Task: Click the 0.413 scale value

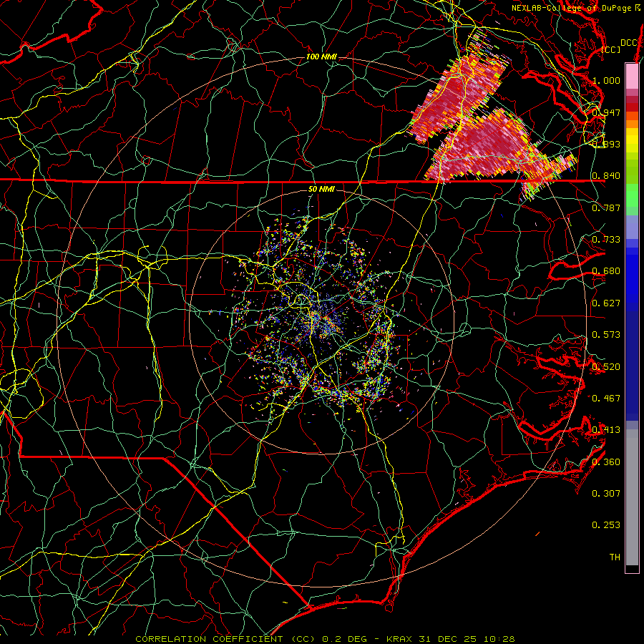Action: pyautogui.click(x=606, y=430)
